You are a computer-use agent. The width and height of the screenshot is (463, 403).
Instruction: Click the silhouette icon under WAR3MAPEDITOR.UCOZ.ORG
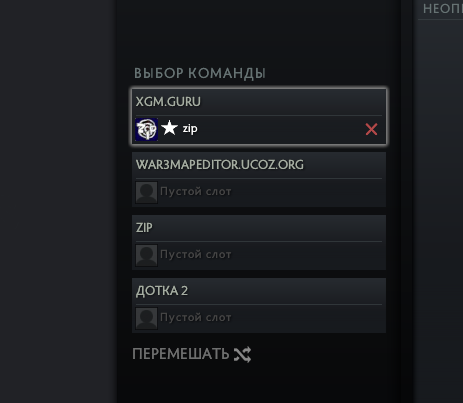point(146,192)
